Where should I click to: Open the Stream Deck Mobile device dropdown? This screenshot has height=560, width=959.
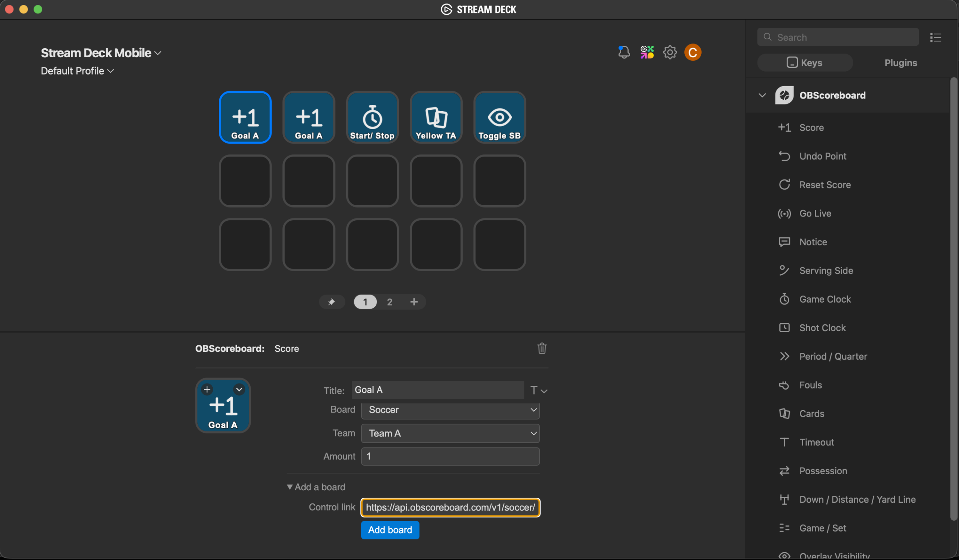point(101,53)
